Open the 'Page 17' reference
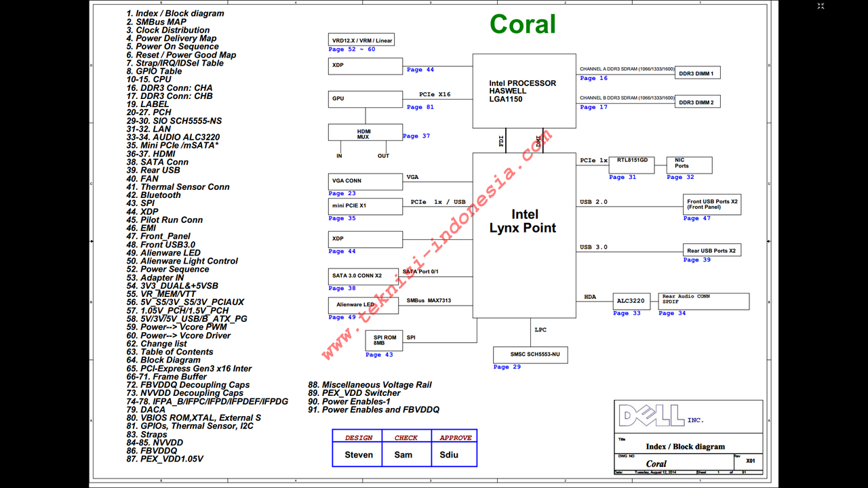Screen dimensions: 868x488 [594, 107]
